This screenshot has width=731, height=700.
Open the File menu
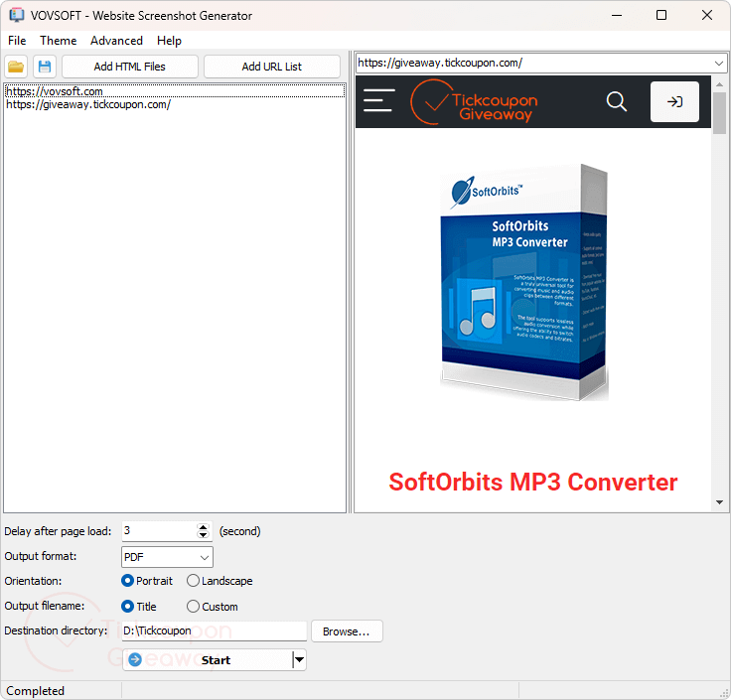[17, 41]
